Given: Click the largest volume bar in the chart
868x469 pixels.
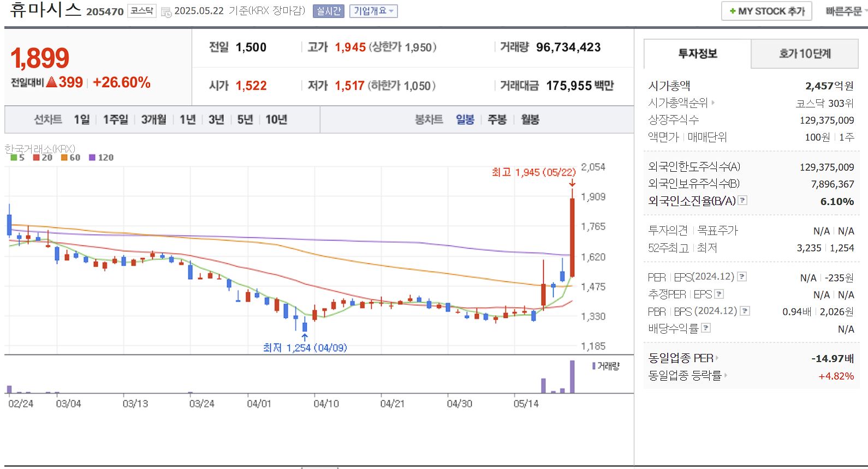Looking at the screenshot, I should (x=572, y=377).
